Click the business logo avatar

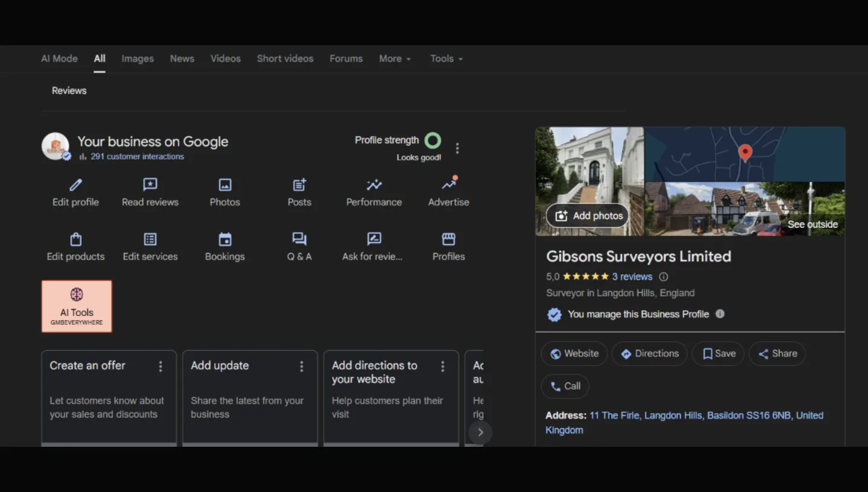point(55,147)
